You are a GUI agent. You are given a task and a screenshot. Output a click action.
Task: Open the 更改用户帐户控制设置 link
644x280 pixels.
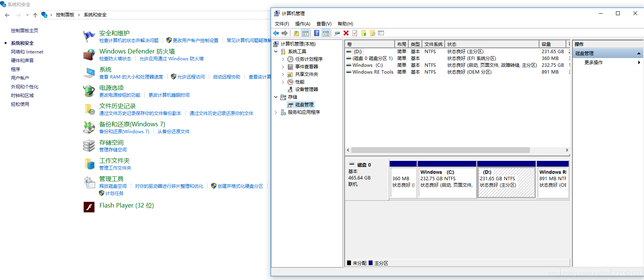pos(196,41)
